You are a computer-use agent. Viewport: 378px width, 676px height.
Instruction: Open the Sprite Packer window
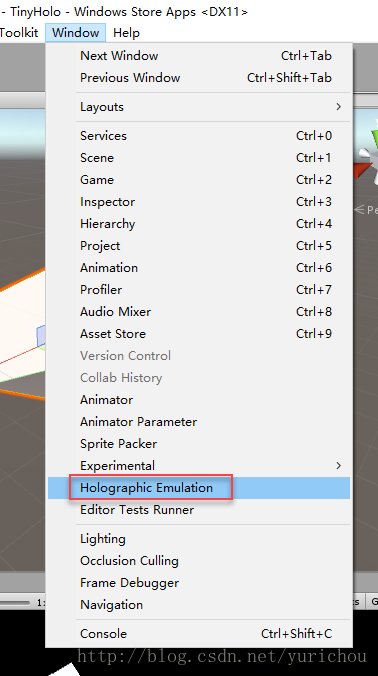[x=199, y=444]
